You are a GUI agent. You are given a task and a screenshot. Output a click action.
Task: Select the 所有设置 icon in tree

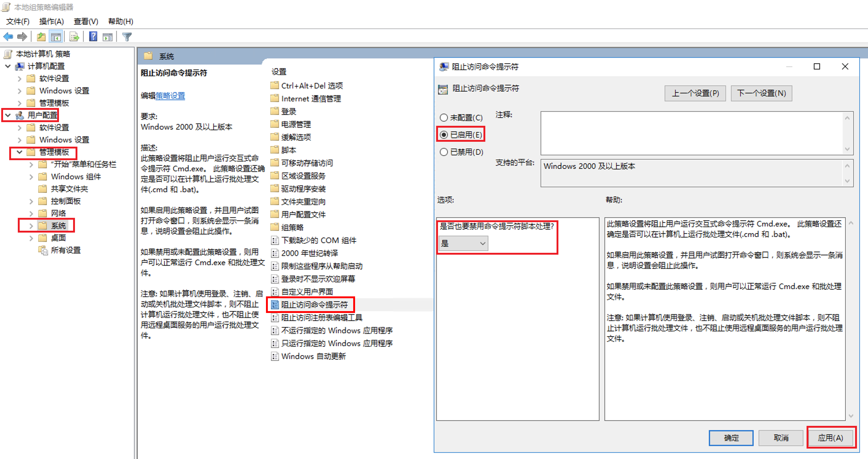43,250
